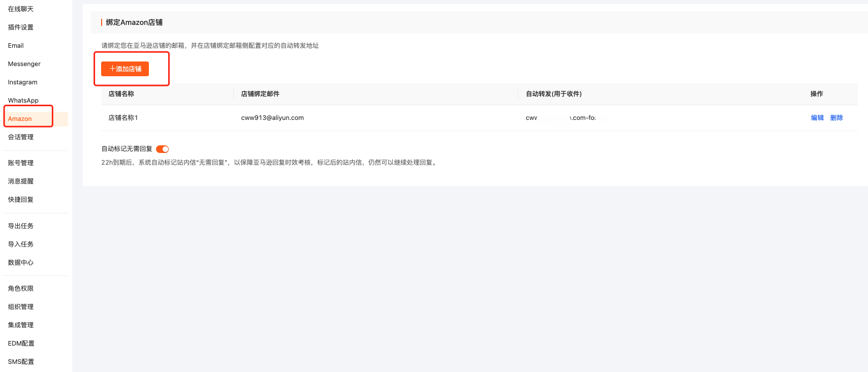Click 删除 link for 店铺名称1
The width and height of the screenshot is (868, 372).
click(x=836, y=118)
